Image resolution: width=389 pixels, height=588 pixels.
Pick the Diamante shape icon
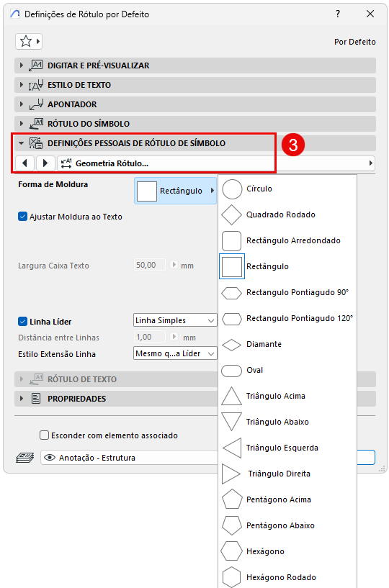click(x=232, y=345)
